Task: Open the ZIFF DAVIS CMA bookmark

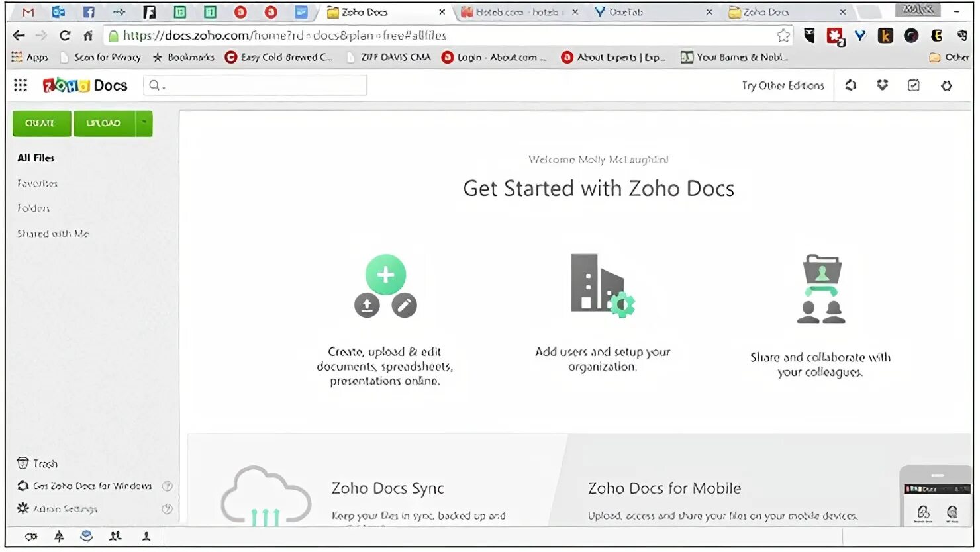Action: 389,58
